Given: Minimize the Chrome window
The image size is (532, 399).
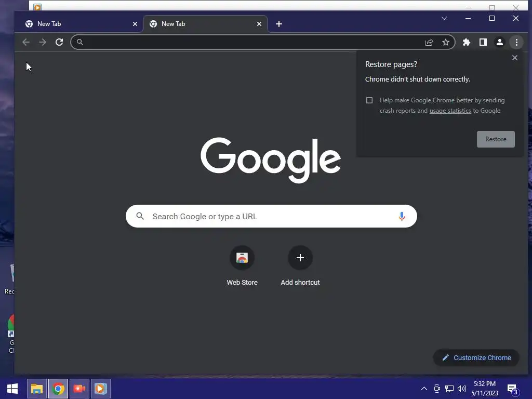Looking at the screenshot, I should point(468,18).
